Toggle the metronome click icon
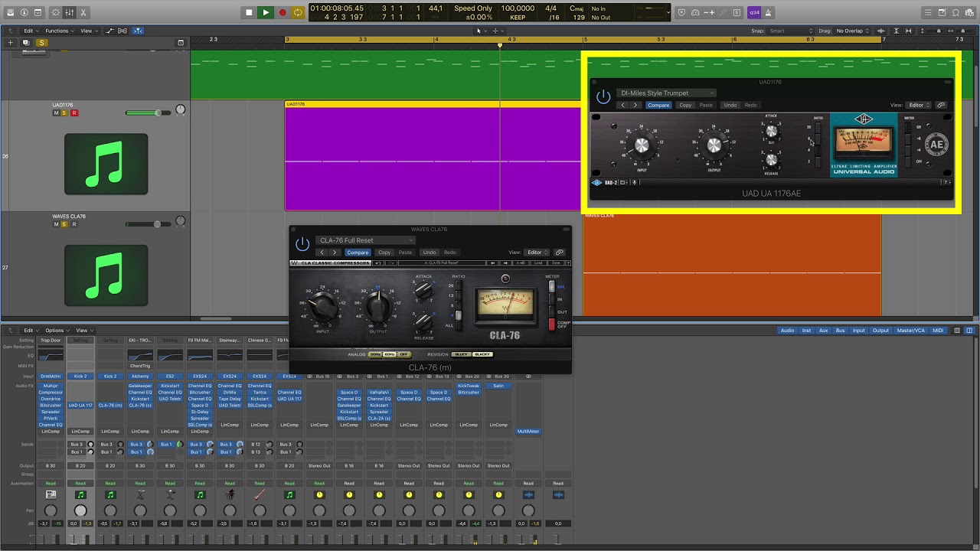 768,12
